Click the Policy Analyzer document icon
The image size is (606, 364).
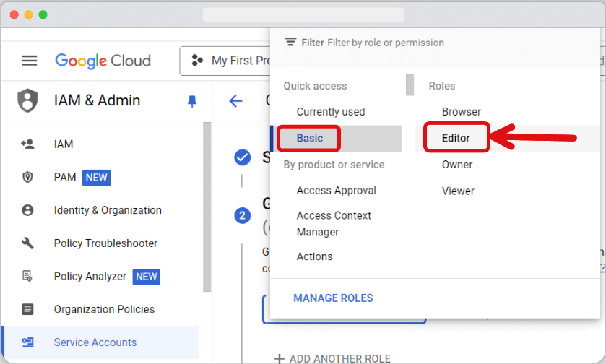tap(27, 277)
